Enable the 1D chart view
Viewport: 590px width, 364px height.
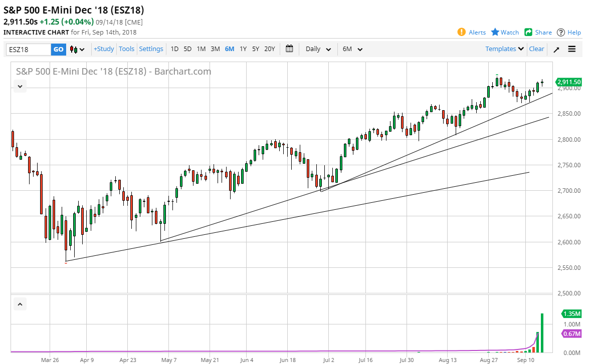click(x=174, y=49)
